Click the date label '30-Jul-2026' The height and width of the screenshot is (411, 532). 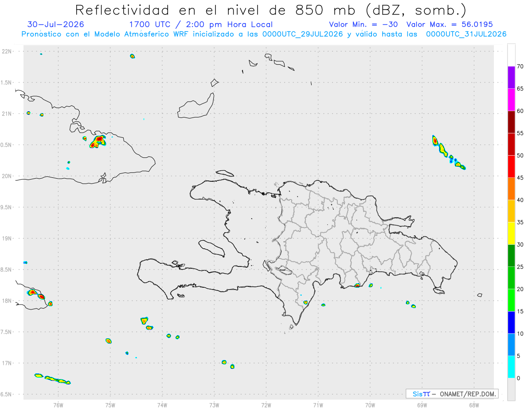point(55,24)
